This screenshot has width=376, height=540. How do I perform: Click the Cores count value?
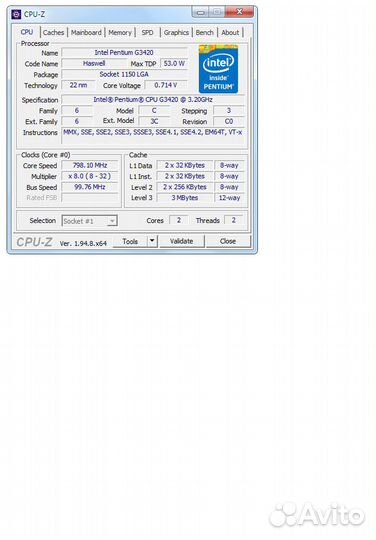(x=179, y=220)
